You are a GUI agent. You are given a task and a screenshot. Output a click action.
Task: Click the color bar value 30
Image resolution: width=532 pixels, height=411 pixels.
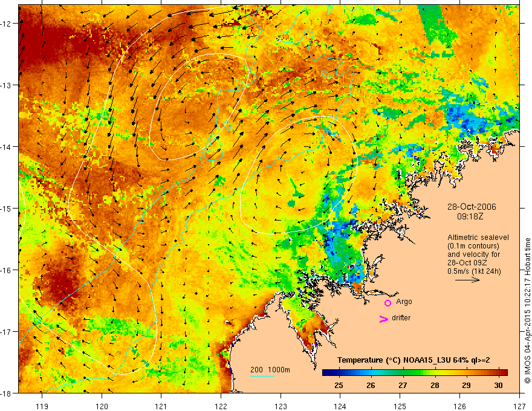(498, 385)
